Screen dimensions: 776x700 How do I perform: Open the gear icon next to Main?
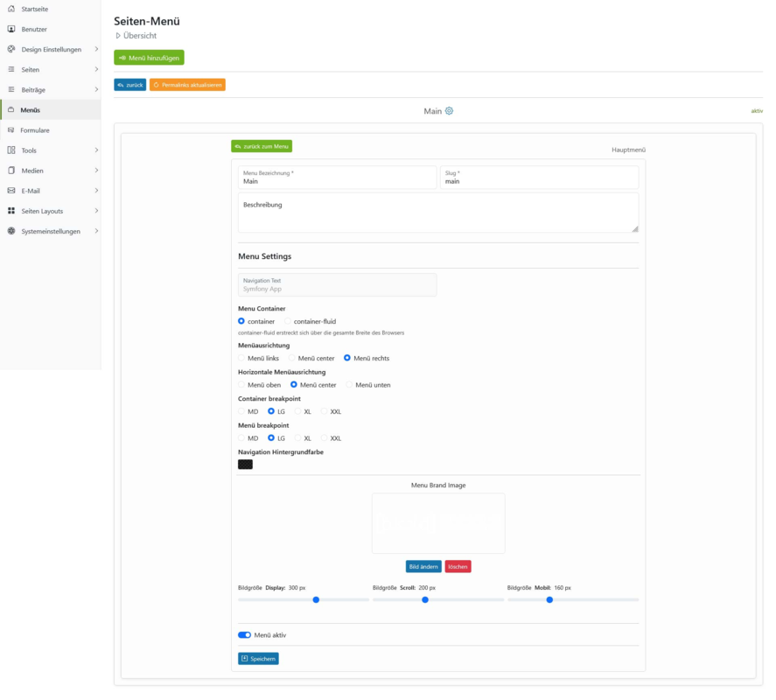pyautogui.click(x=449, y=111)
